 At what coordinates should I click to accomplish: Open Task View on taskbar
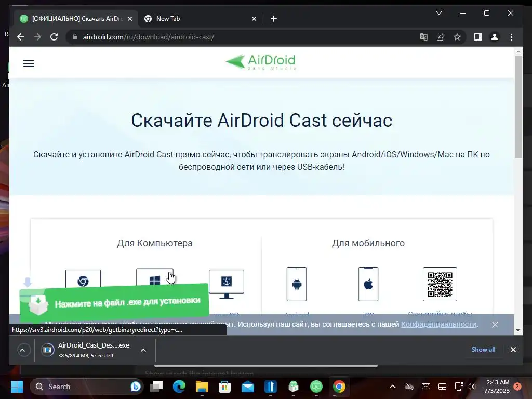[x=156, y=387]
